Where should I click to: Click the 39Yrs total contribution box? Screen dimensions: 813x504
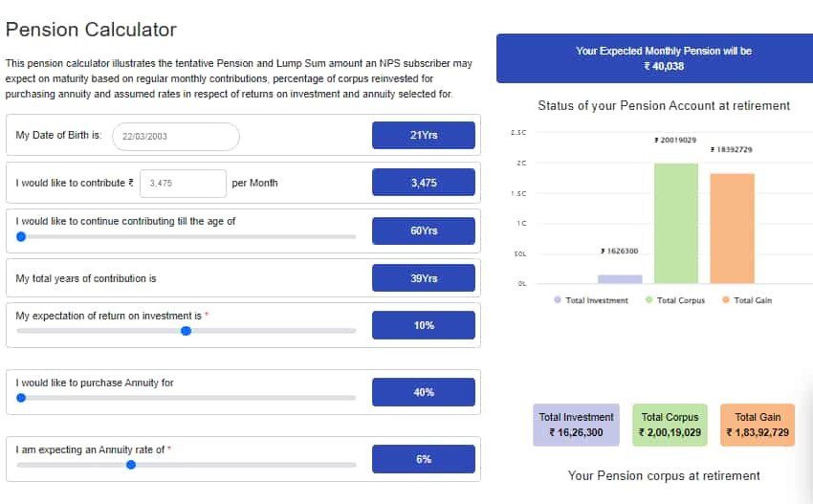[423, 278]
